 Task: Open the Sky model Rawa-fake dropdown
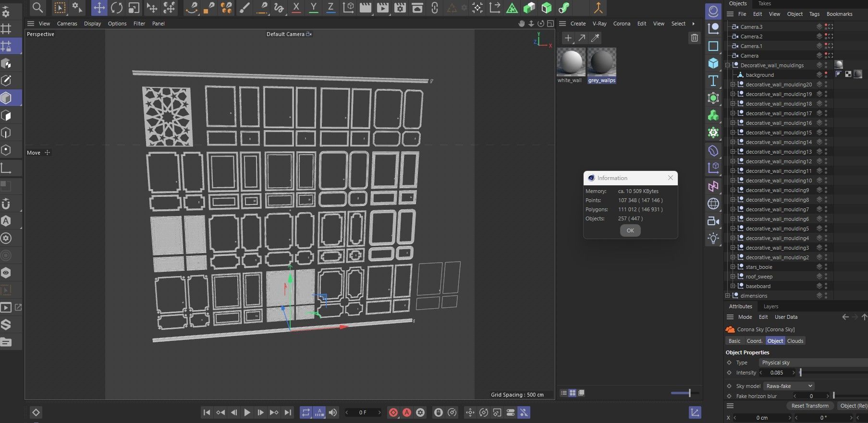[789, 386]
